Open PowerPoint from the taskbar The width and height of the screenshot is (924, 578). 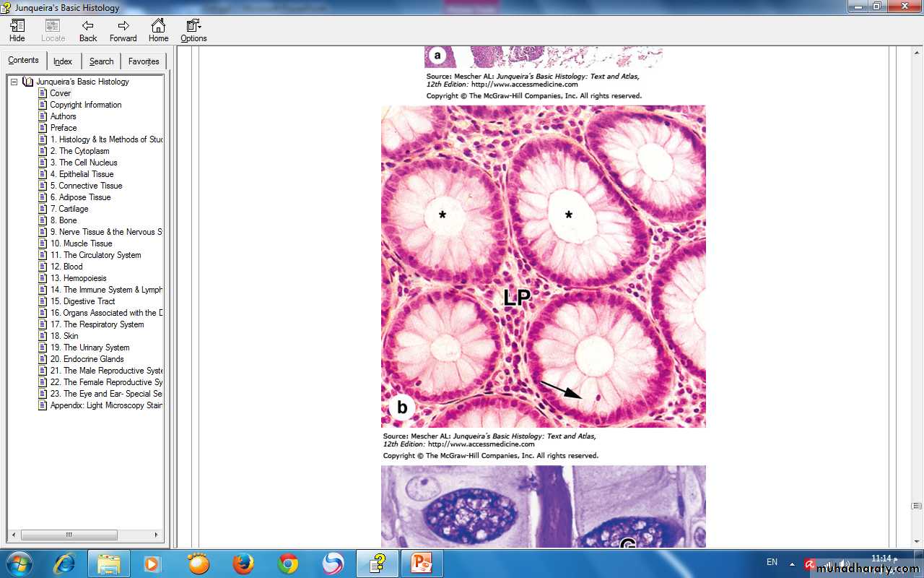421,564
